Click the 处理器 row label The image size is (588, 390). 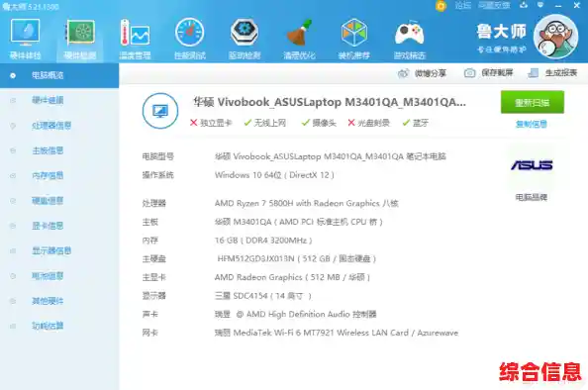tap(154, 203)
